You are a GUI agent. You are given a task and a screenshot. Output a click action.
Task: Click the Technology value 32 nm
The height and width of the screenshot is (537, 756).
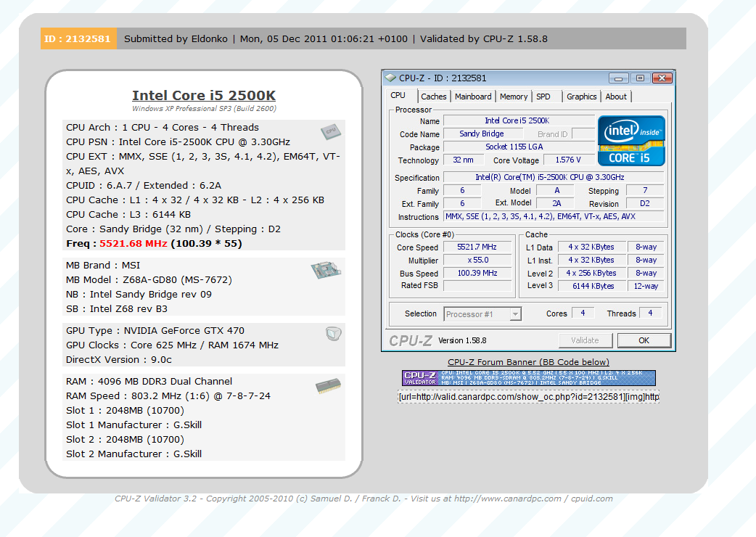463,160
